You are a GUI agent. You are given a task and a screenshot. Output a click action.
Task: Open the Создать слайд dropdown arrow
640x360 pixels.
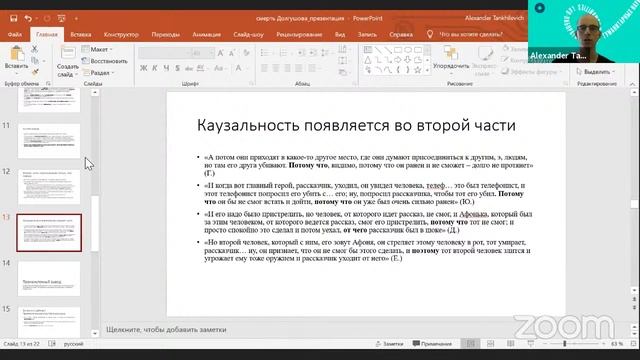(x=76, y=75)
